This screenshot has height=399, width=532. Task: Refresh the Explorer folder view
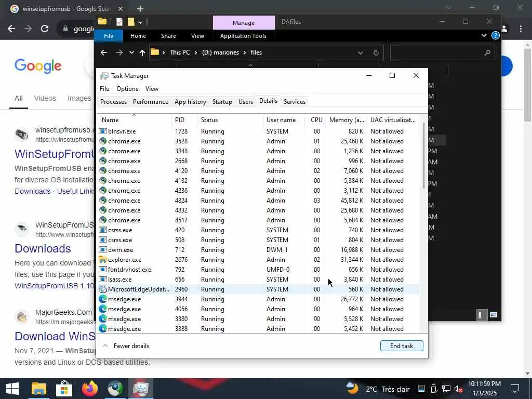376,52
